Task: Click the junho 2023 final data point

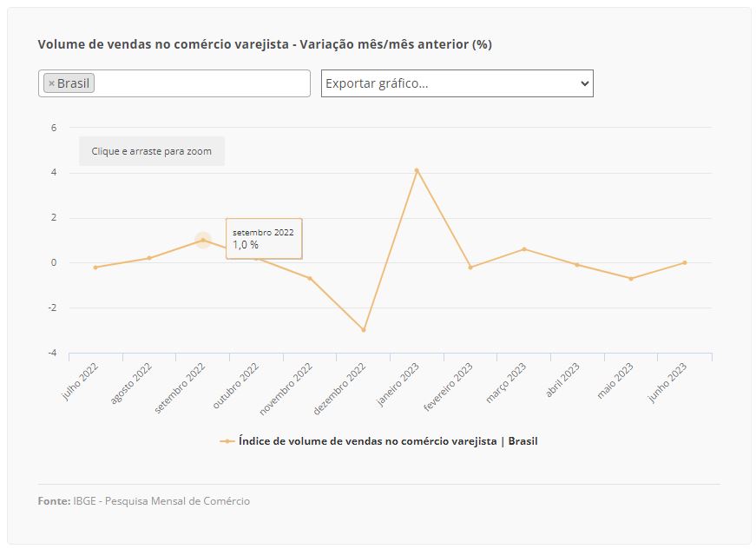Action: [x=685, y=263]
